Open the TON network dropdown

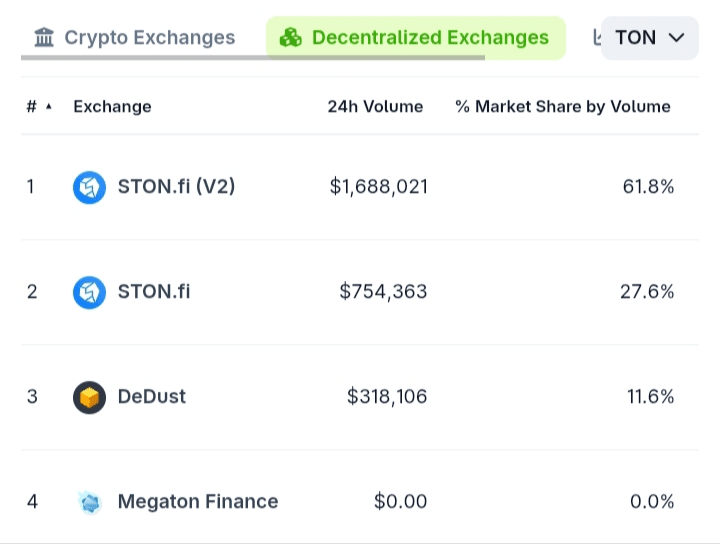[649, 38]
